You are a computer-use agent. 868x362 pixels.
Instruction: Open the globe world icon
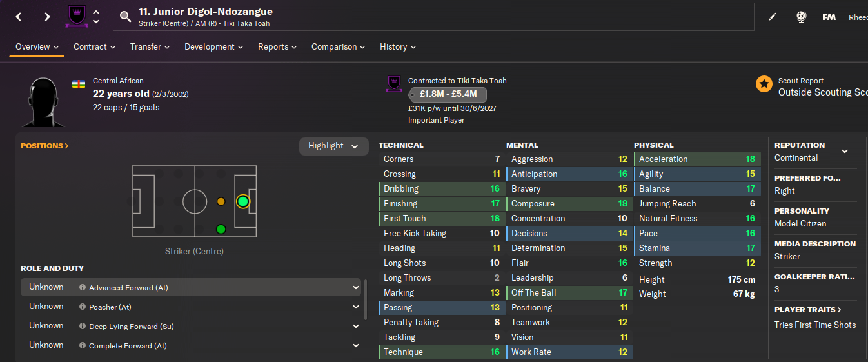click(801, 17)
